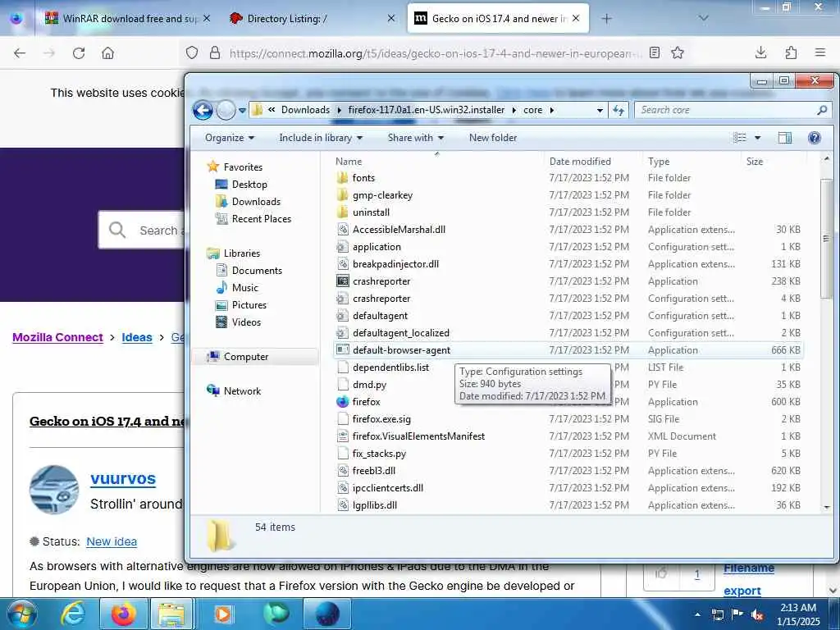The width and height of the screenshot is (840, 630).
Task: Sort files by Name column
Action: [x=348, y=162]
